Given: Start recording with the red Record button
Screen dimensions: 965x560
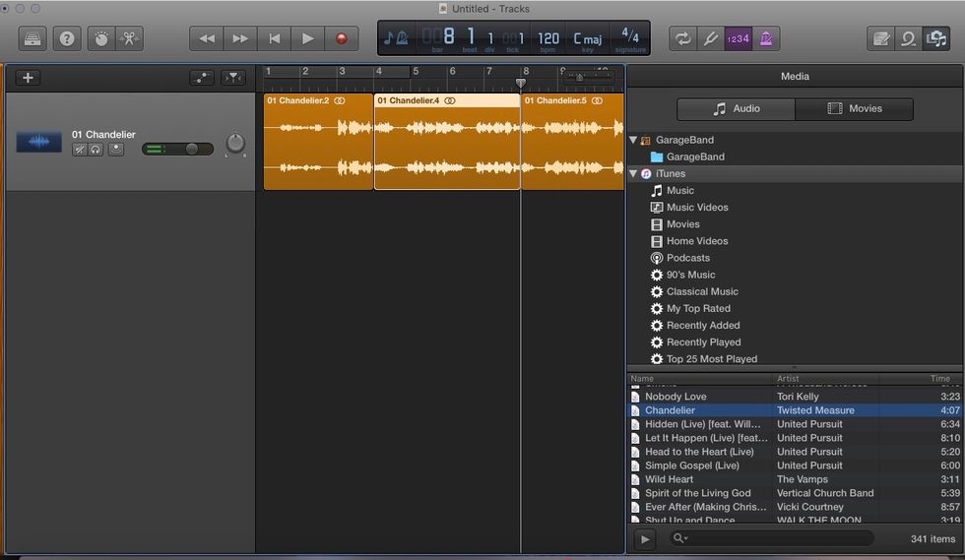Looking at the screenshot, I should (x=341, y=38).
